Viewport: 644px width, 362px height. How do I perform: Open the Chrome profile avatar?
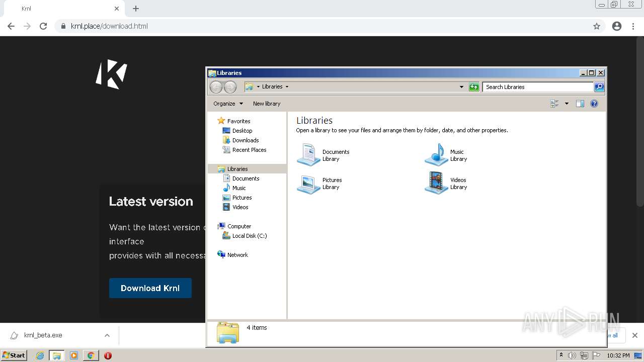tap(617, 26)
